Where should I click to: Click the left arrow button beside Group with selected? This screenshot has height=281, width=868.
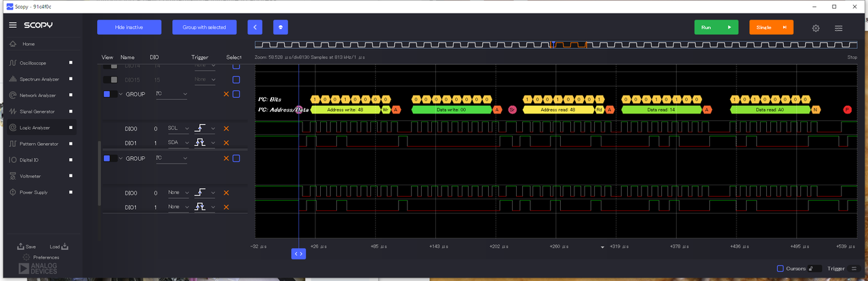click(x=255, y=27)
